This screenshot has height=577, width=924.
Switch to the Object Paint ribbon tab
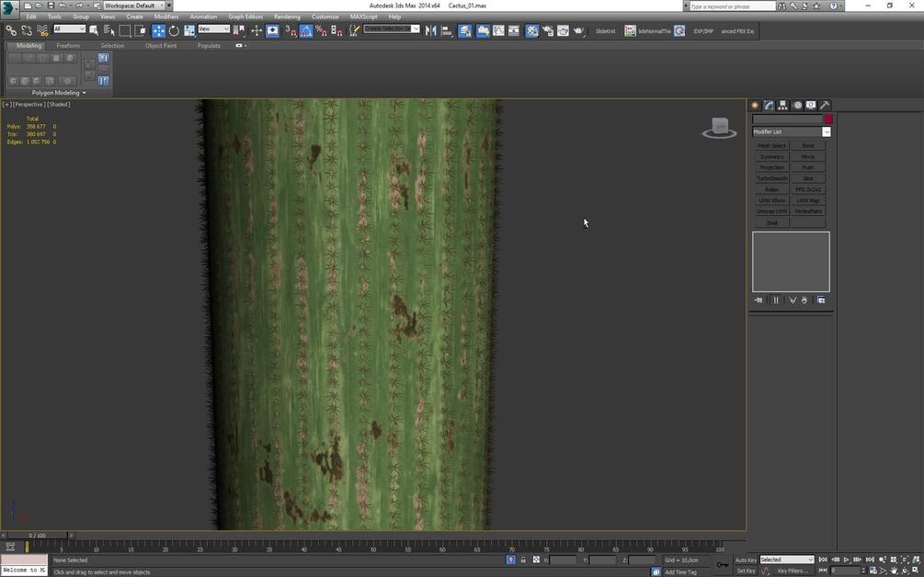coord(161,45)
